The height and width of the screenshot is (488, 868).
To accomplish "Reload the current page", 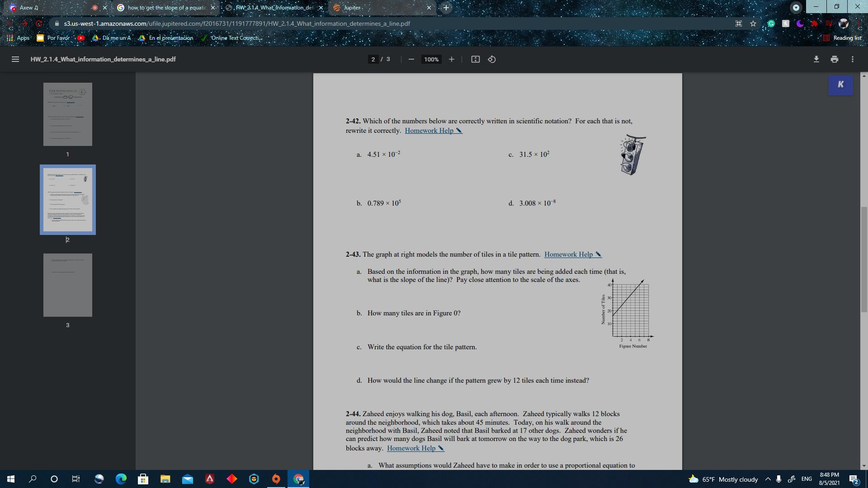I will coord(39,23).
